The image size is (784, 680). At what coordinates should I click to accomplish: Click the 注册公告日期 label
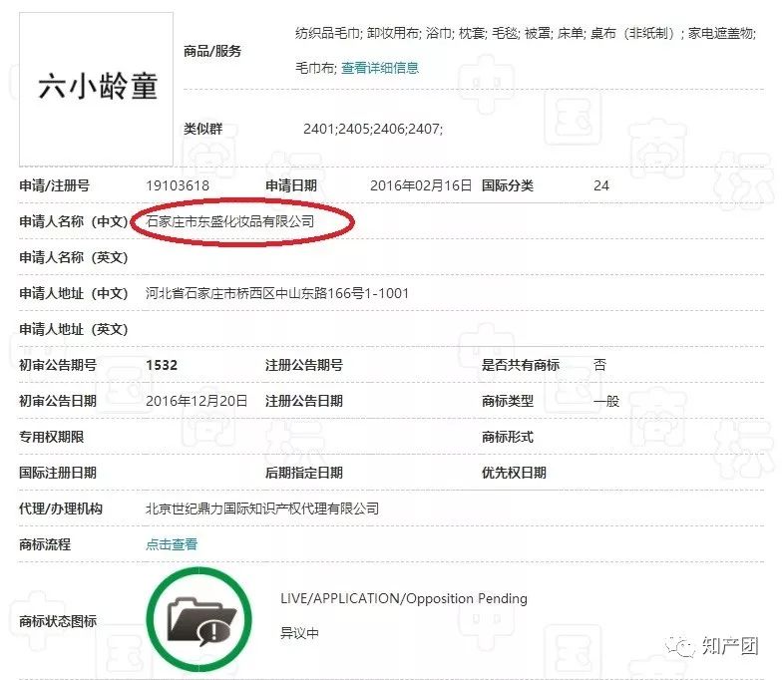coord(304,401)
